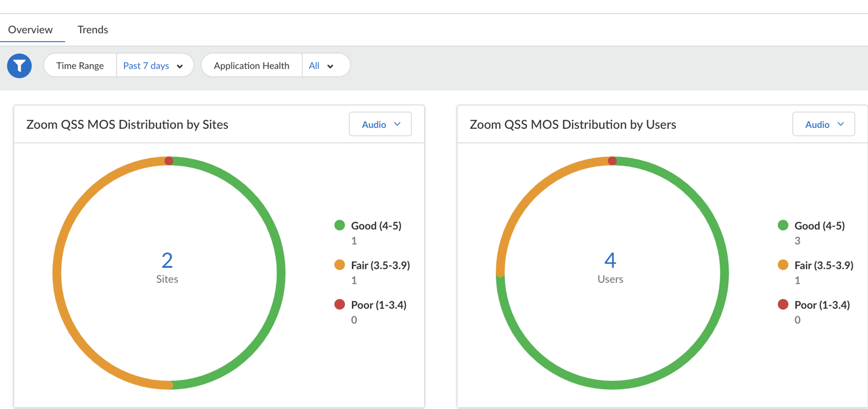This screenshot has width=868, height=409.
Task: Click the orange Fair segment of Sites donut
Action: click(57, 273)
